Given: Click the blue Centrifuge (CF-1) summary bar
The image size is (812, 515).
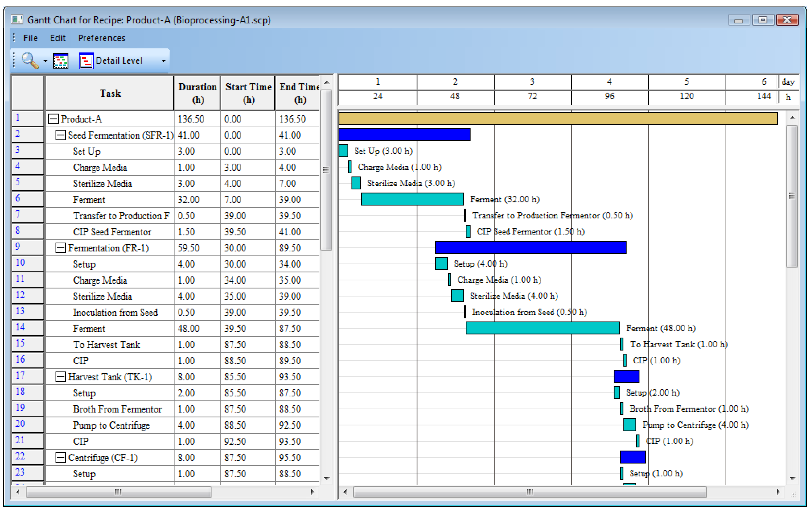Looking at the screenshot, I should (633, 457).
